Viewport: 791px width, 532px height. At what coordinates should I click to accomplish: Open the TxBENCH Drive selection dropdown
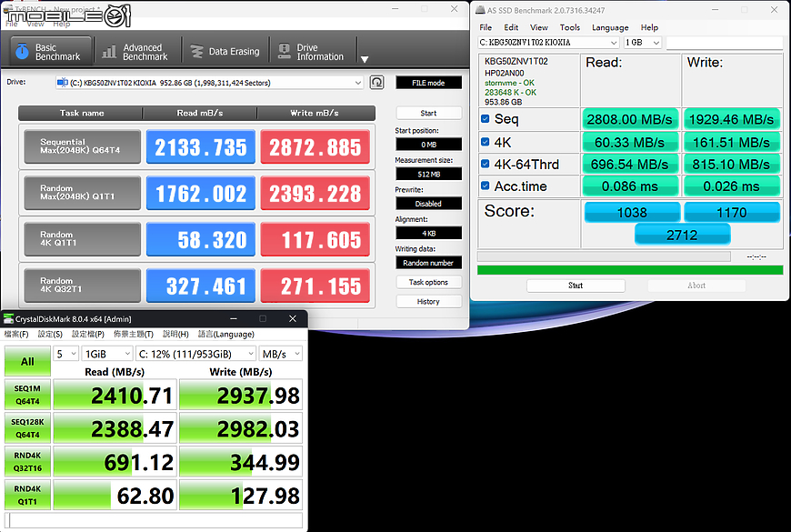(209, 83)
